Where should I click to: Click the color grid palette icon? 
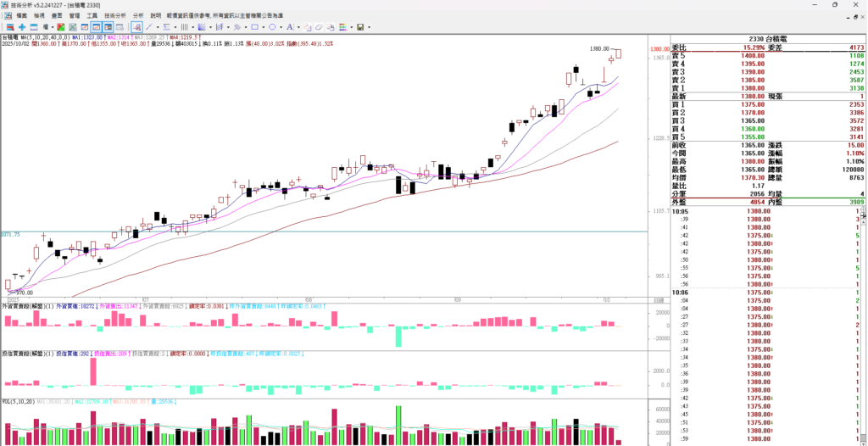coord(343,27)
